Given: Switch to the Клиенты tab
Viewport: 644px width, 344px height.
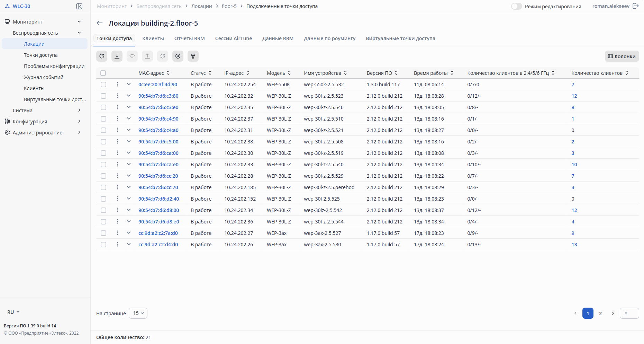Looking at the screenshot, I should pos(153,38).
